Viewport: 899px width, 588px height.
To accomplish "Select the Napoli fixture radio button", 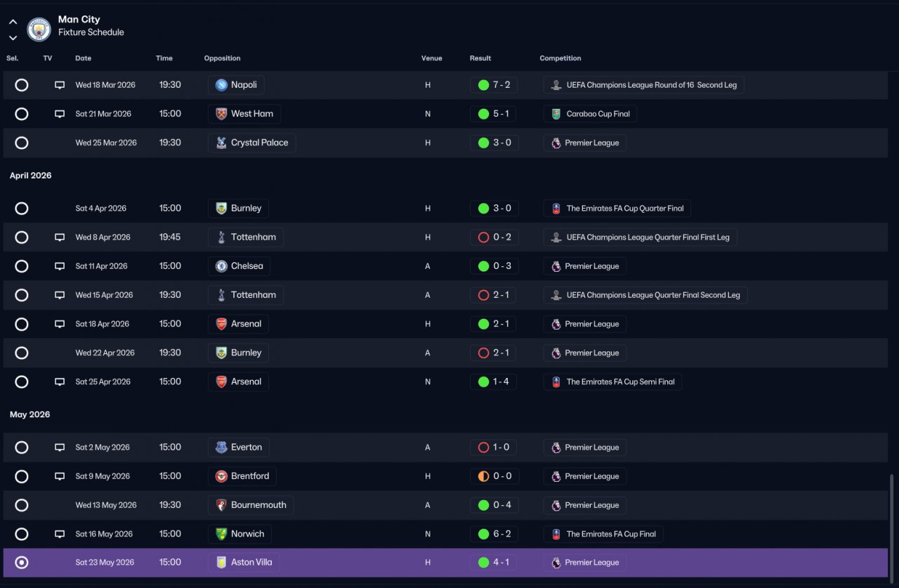I will (x=22, y=85).
